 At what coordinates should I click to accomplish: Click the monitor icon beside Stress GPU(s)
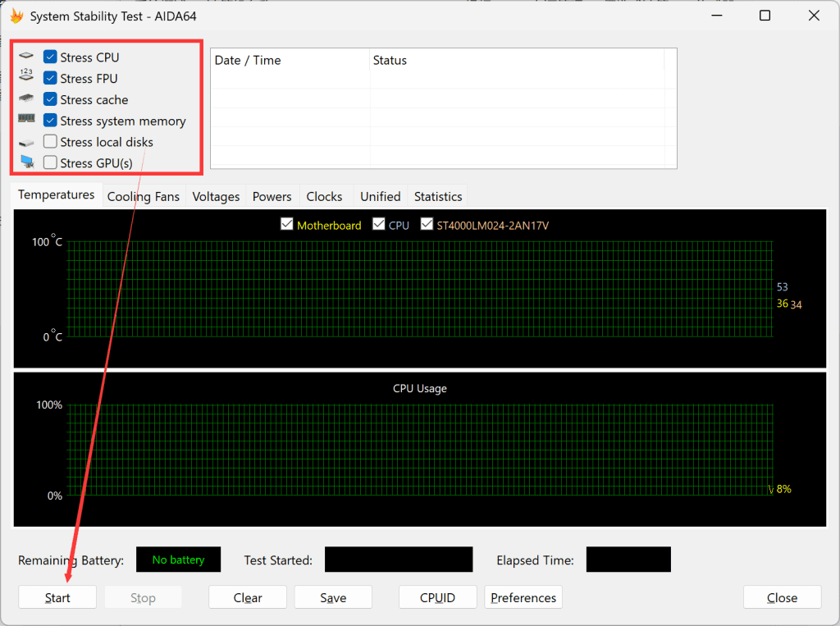coord(27,162)
